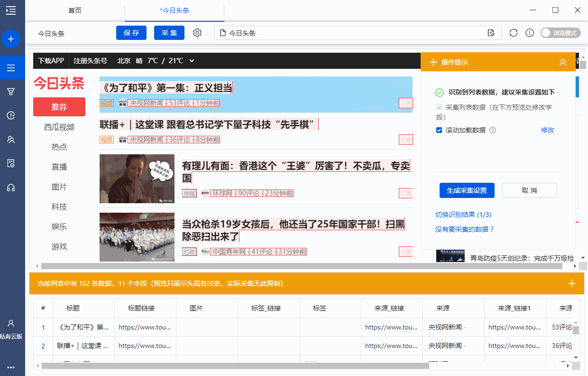Click 注册头条号 in the top bar
This screenshot has width=588, height=376.
(91, 61)
